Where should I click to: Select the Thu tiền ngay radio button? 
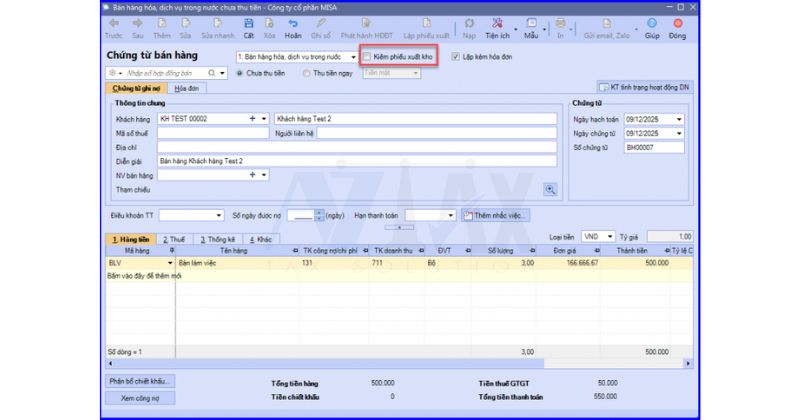(308, 73)
